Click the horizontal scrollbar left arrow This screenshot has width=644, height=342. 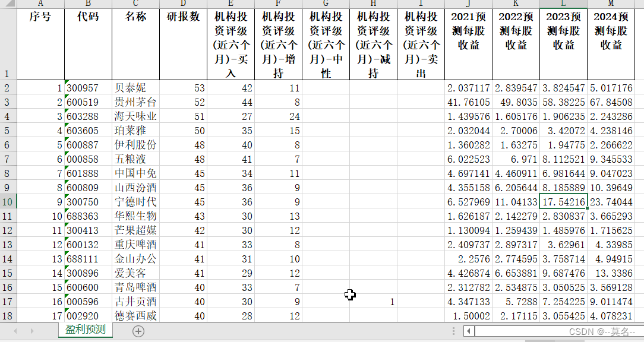coord(469,331)
